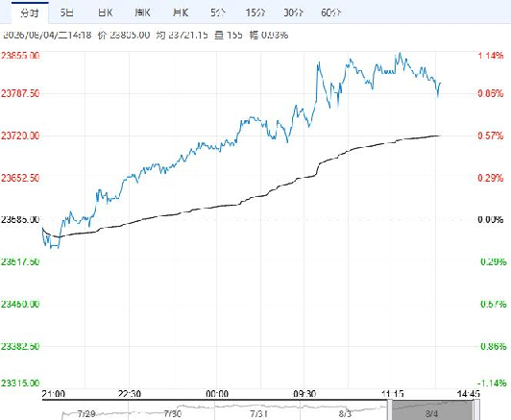Switch to the 分时 intraday tab
Viewport: 511px width, 420px height.
30,13
